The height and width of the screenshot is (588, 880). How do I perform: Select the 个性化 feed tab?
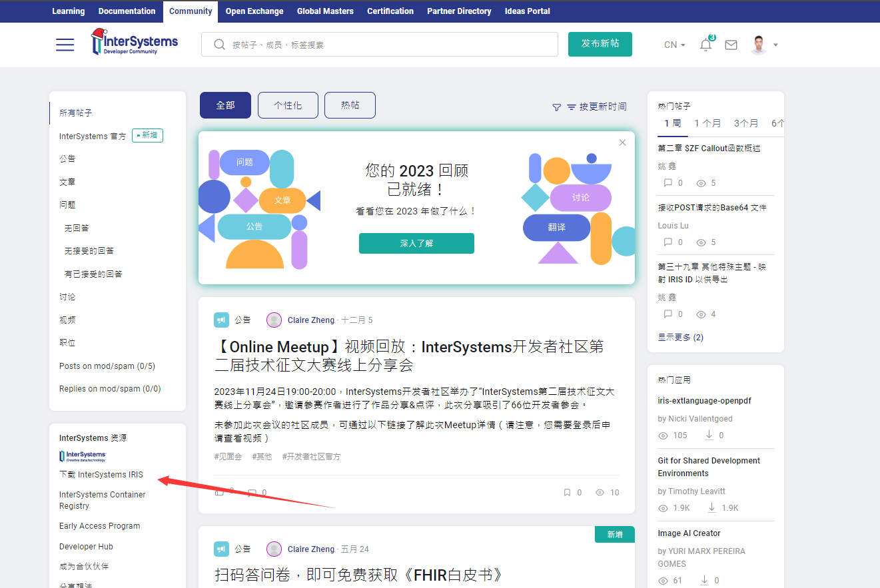click(288, 105)
